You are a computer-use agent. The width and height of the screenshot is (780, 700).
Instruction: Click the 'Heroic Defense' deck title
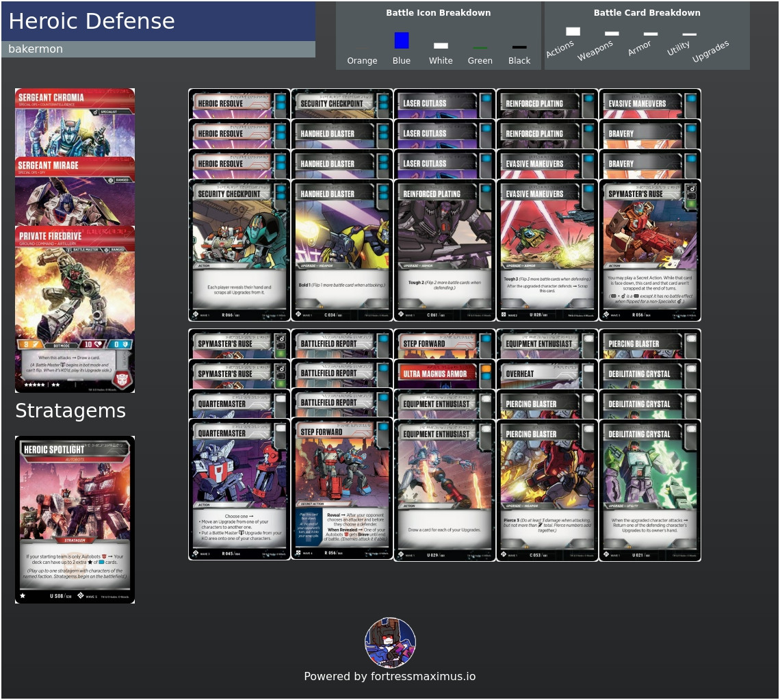click(x=92, y=21)
